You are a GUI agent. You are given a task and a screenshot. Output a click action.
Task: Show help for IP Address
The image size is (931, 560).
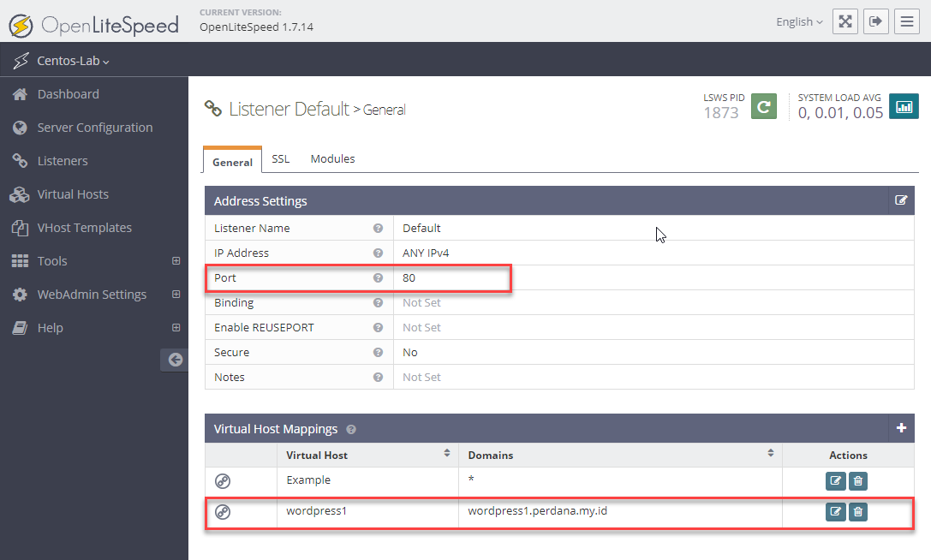pyautogui.click(x=378, y=253)
